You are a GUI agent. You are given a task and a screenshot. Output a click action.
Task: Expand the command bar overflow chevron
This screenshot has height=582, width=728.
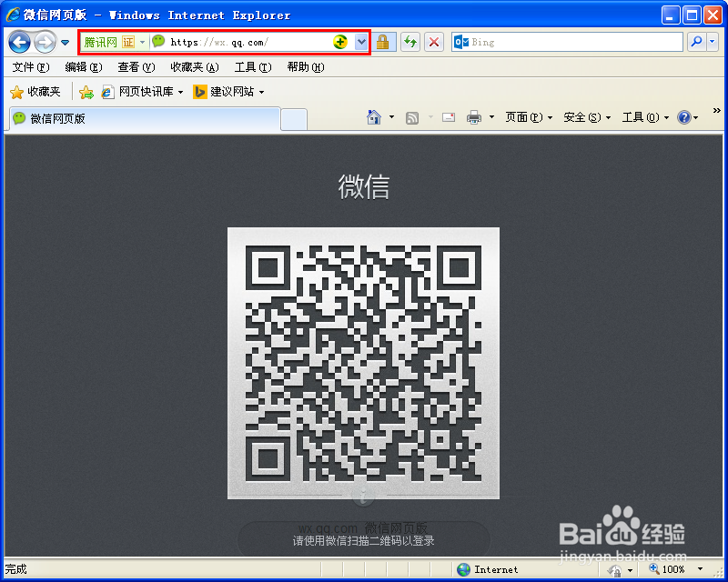pos(716,110)
